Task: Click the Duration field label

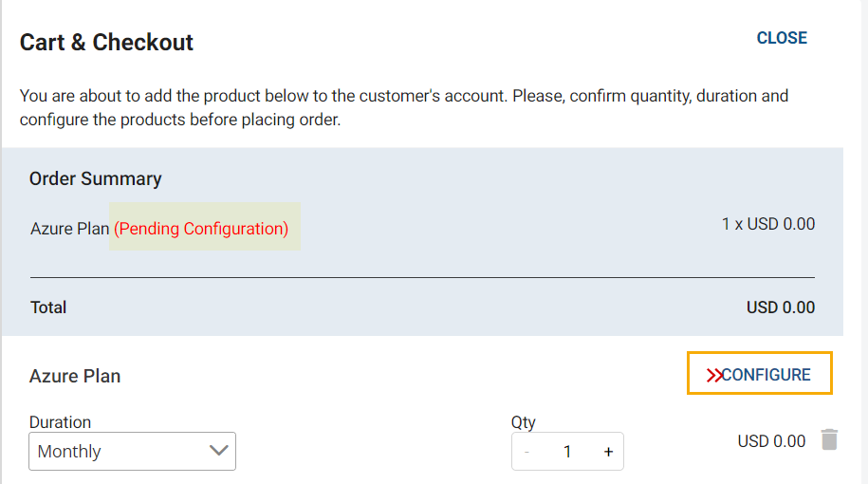Action: 60,422
